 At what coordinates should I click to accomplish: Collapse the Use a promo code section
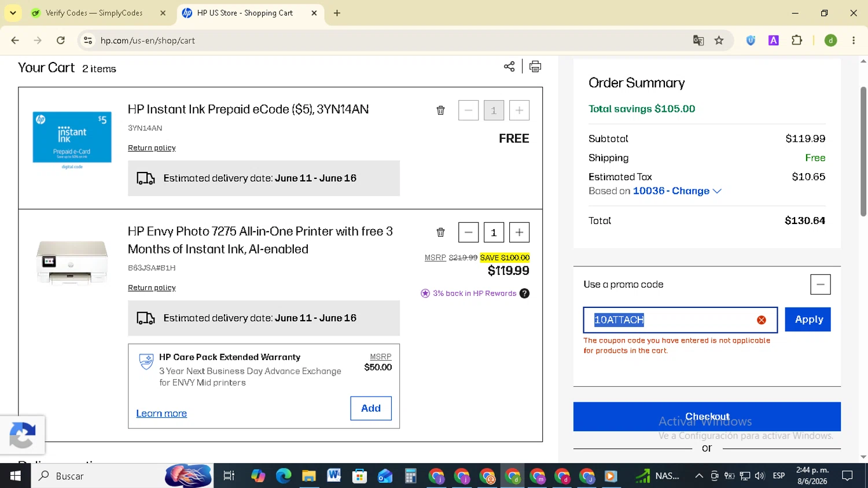click(820, 284)
